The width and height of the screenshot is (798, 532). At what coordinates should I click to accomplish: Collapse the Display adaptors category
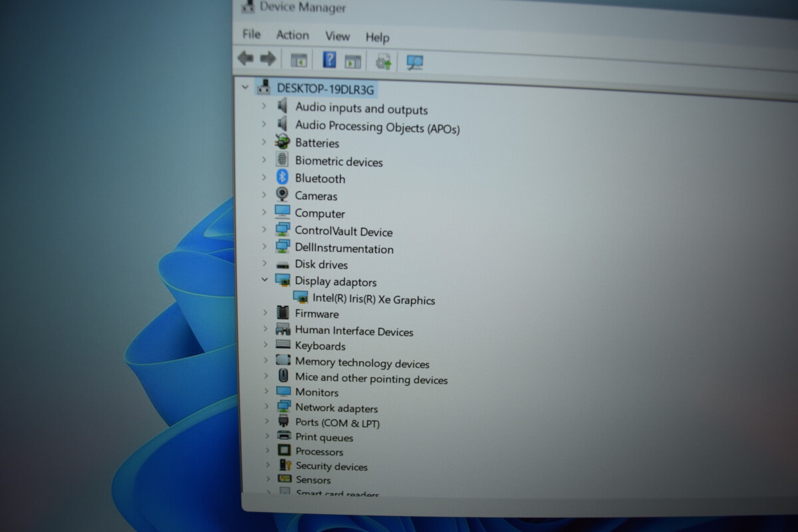tap(264, 280)
